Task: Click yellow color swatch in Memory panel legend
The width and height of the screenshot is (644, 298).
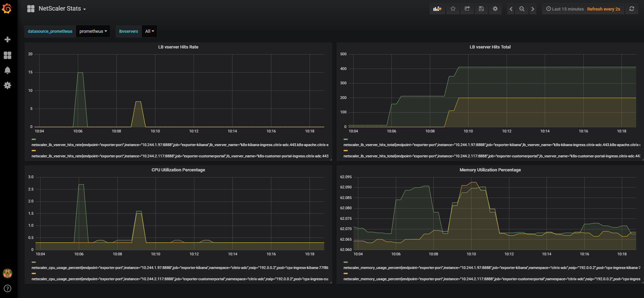Action: coord(346,273)
